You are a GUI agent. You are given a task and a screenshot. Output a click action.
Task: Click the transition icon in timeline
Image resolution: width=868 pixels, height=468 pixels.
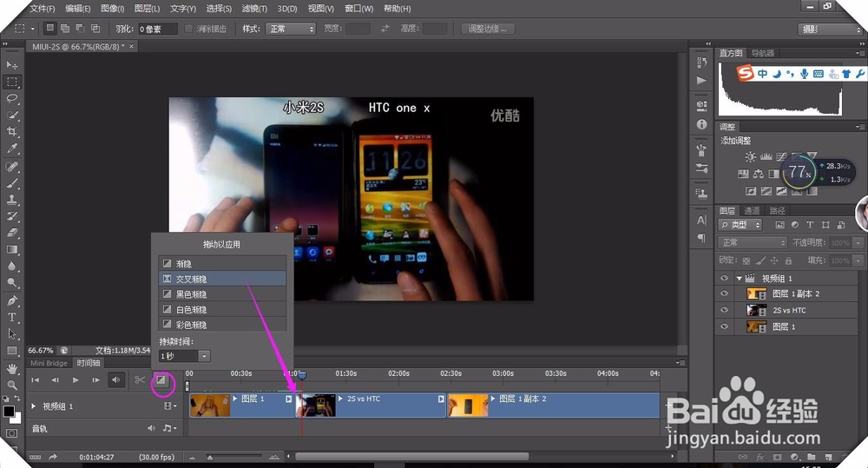(161, 380)
